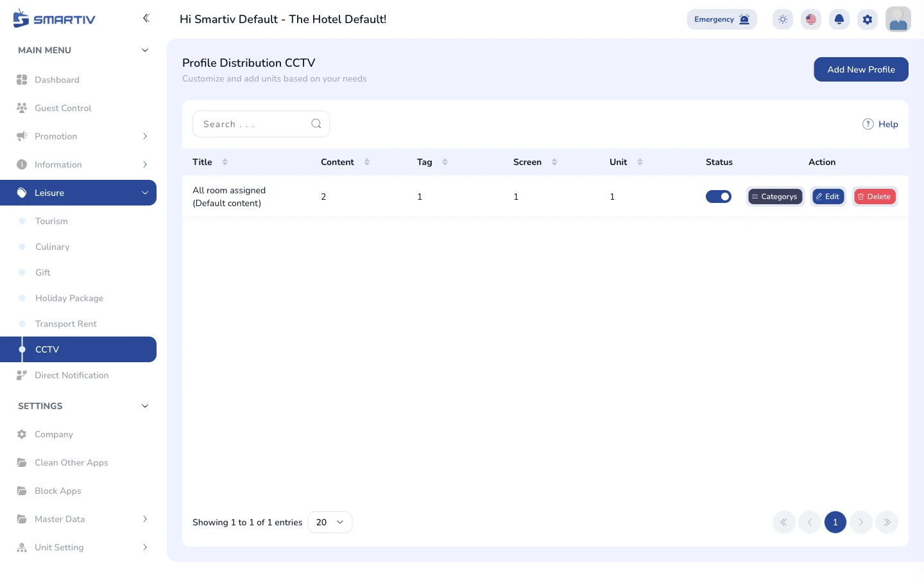The image size is (924, 578).
Task: Click Promotion megaphone icon
Action: coord(22,136)
